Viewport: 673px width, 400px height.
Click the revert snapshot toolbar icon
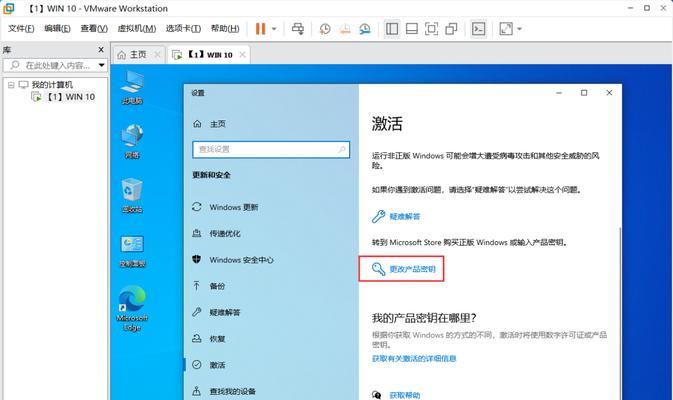345,29
